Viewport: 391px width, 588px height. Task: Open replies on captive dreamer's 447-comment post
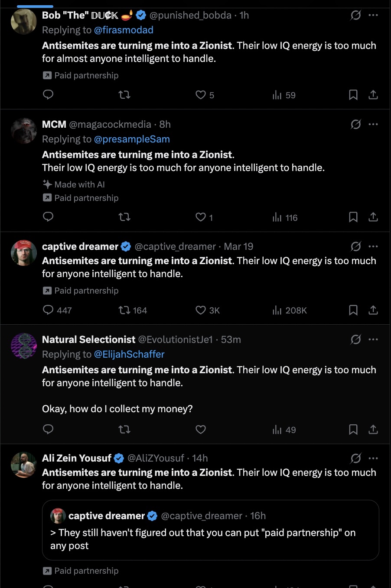48,310
